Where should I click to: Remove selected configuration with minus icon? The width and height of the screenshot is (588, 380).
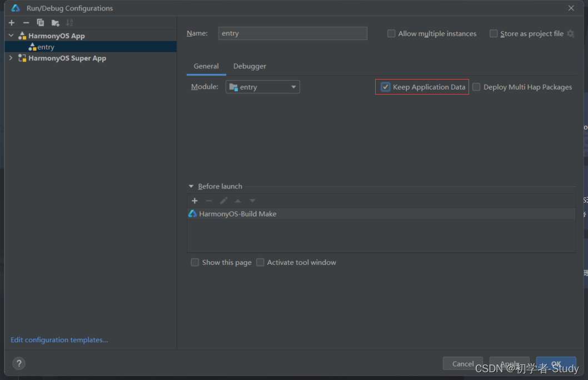[x=26, y=23]
